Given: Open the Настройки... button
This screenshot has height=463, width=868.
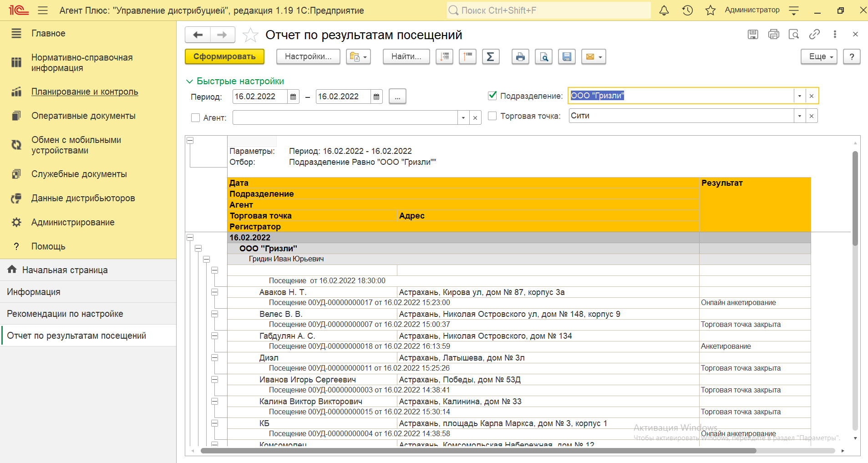Looking at the screenshot, I should point(308,57).
